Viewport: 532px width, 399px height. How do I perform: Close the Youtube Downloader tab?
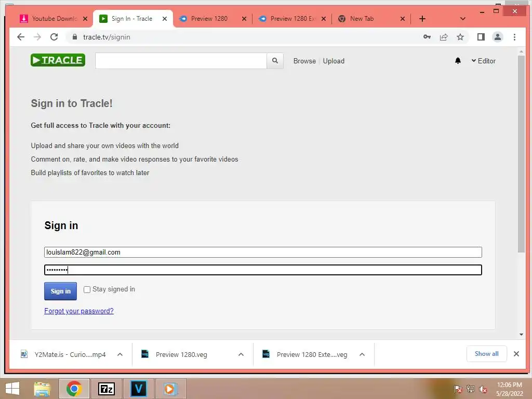coord(85,19)
